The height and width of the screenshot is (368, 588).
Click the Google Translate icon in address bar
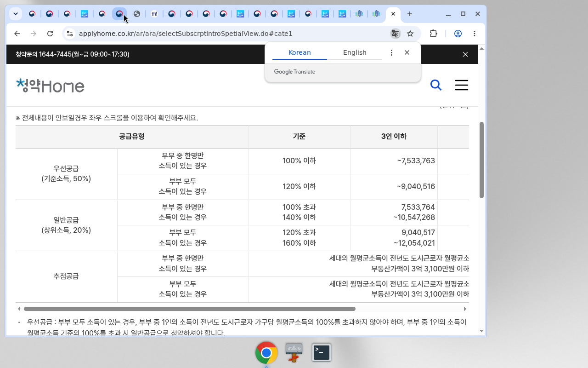[395, 34]
